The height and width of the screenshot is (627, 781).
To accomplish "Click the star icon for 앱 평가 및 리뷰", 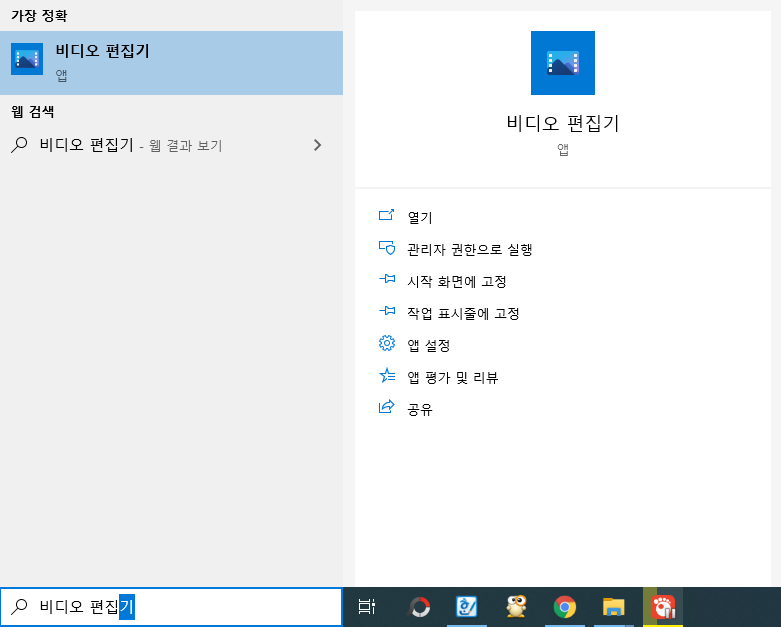I will (387, 375).
